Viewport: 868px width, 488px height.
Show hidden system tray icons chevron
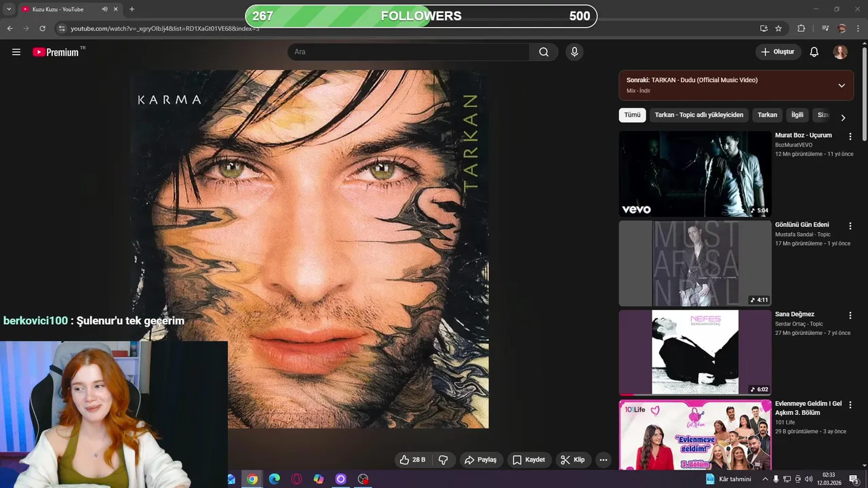click(x=766, y=479)
